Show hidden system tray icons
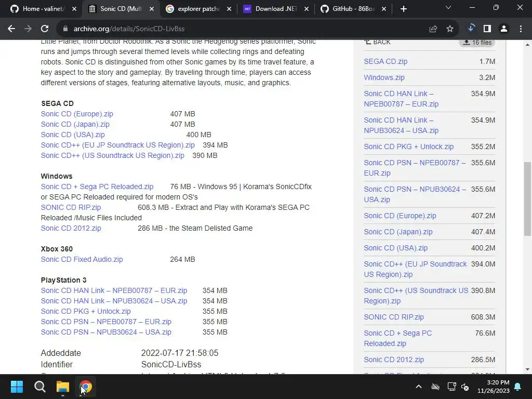 coord(419,387)
